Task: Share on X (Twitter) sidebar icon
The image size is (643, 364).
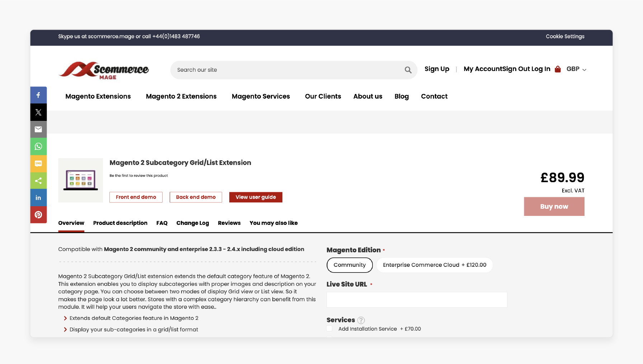Action: 38,112
